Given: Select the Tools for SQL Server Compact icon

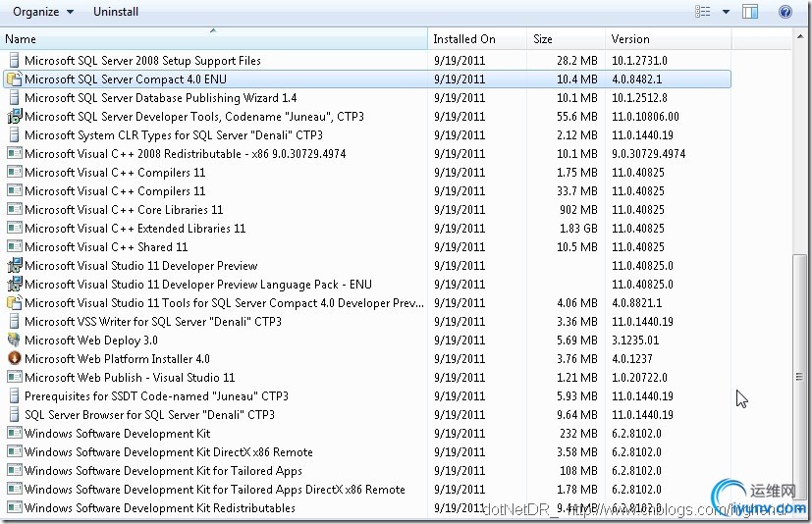Looking at the screenshot, I should (x=15, y=302).
